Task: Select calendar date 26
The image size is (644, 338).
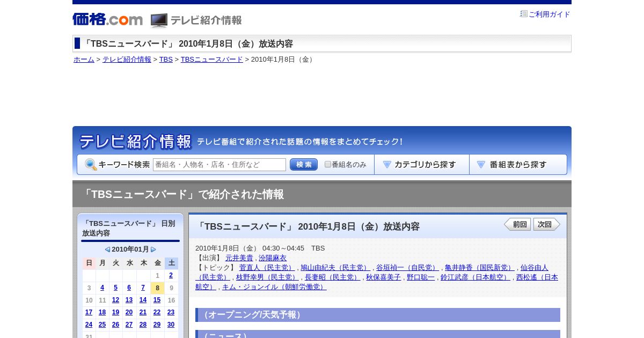Action: click(x=115, y=325)
